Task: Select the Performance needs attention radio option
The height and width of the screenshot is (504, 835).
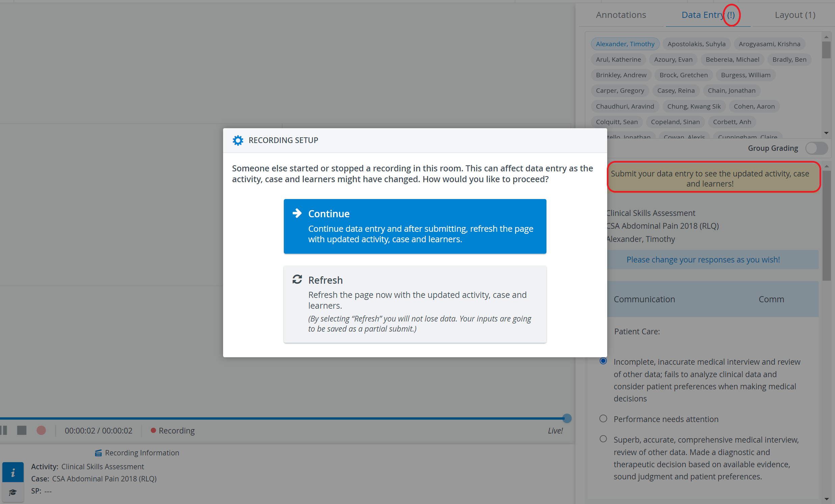Action: [603, 419]
